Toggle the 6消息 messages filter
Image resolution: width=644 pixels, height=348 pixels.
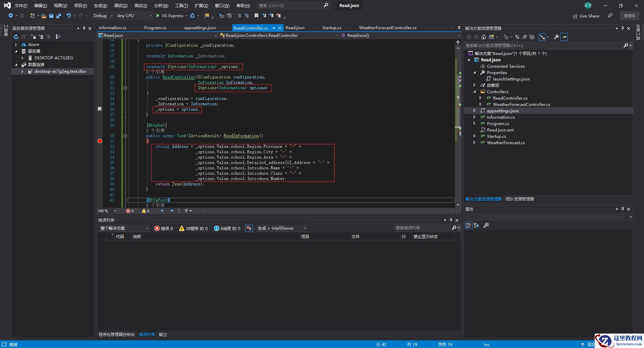pos(227,228)
